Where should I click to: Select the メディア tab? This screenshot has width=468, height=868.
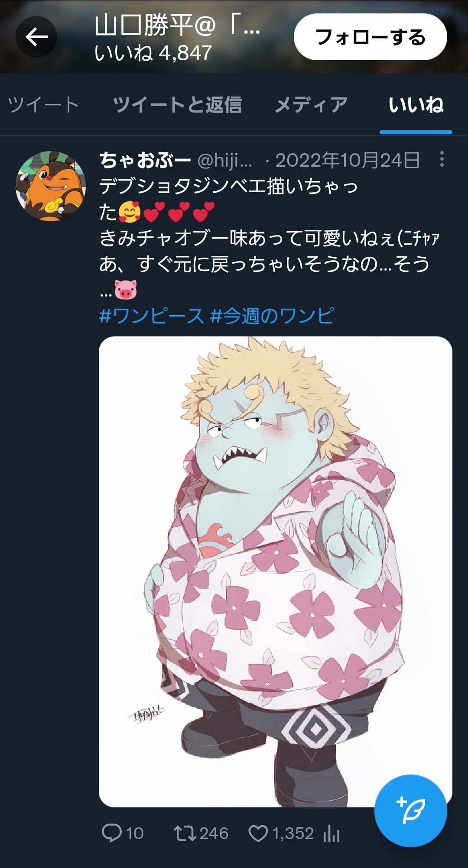(x=311, y=105)
